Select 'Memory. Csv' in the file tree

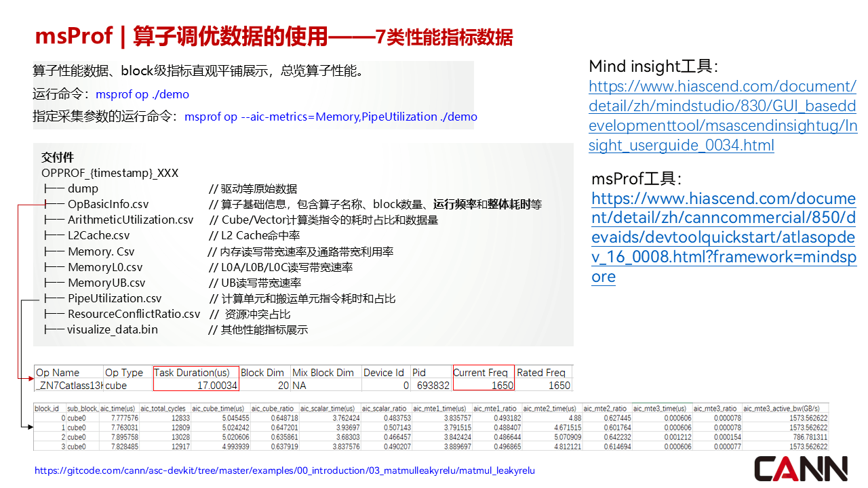pos(101,251)
